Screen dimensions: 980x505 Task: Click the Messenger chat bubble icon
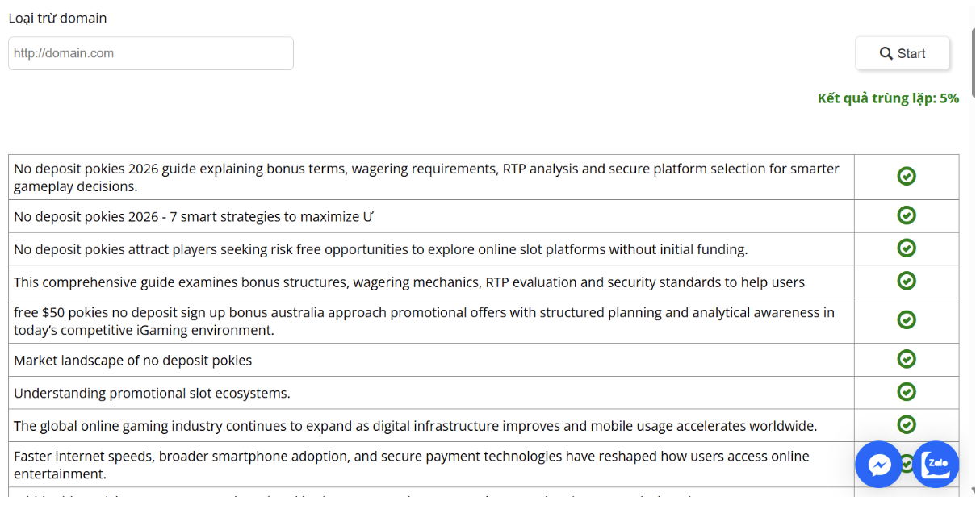878,465
